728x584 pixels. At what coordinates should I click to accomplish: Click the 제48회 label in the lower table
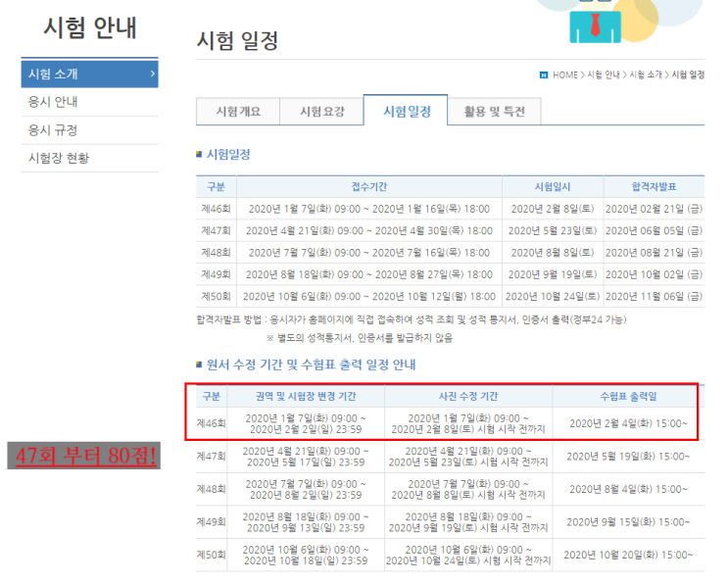click(212, 489)
